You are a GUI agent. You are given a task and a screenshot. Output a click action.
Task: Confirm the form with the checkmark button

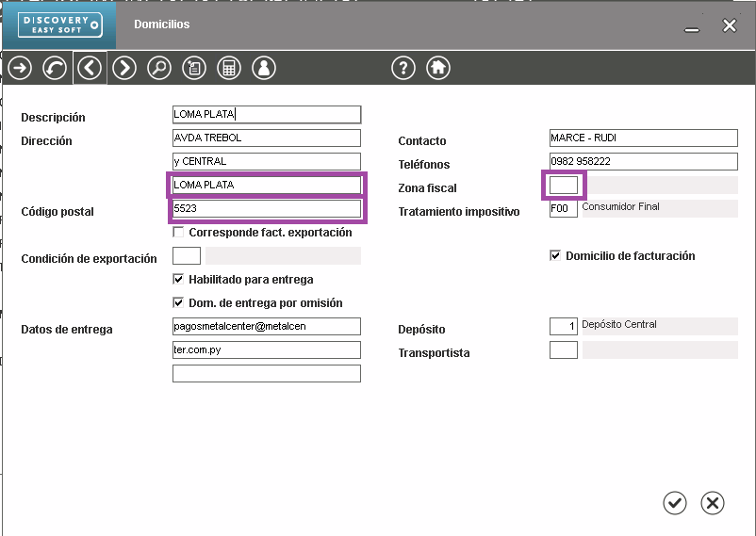[675, 503]
